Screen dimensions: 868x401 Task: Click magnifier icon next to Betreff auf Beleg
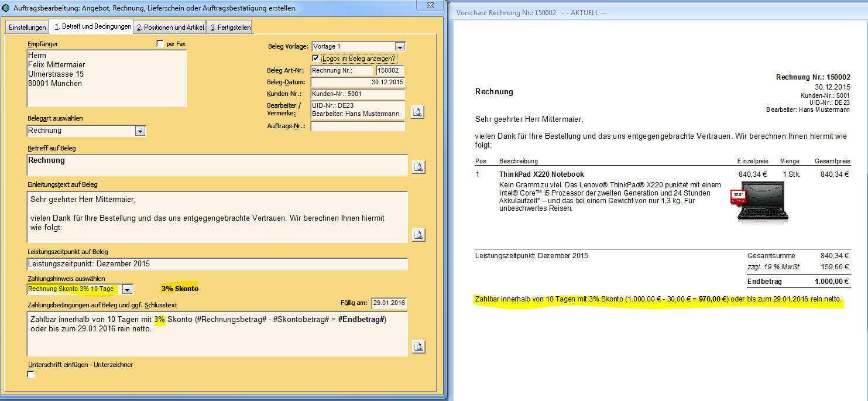418,167
